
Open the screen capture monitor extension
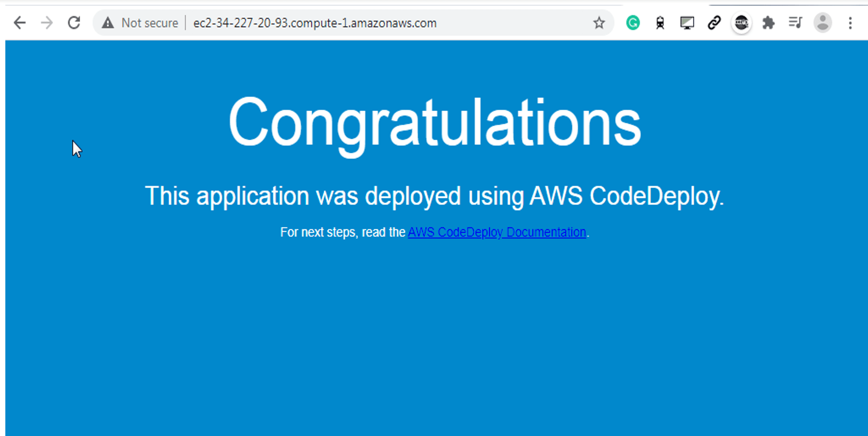click(687, 23)
